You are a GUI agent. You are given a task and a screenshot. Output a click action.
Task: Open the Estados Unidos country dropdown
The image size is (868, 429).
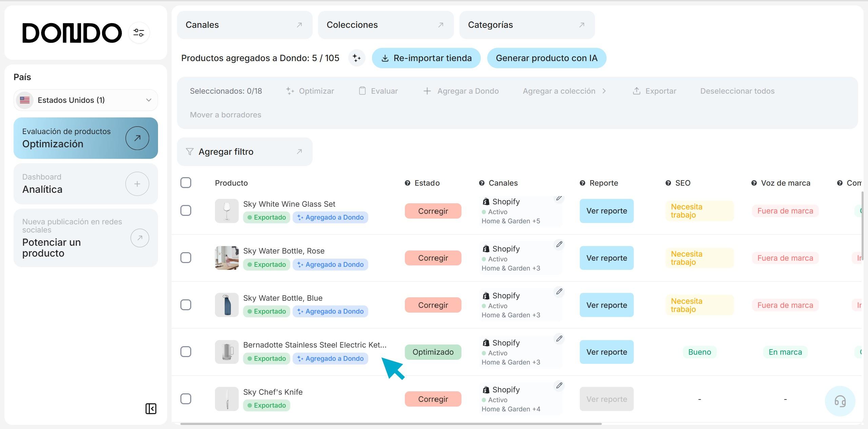pos(86,100)
